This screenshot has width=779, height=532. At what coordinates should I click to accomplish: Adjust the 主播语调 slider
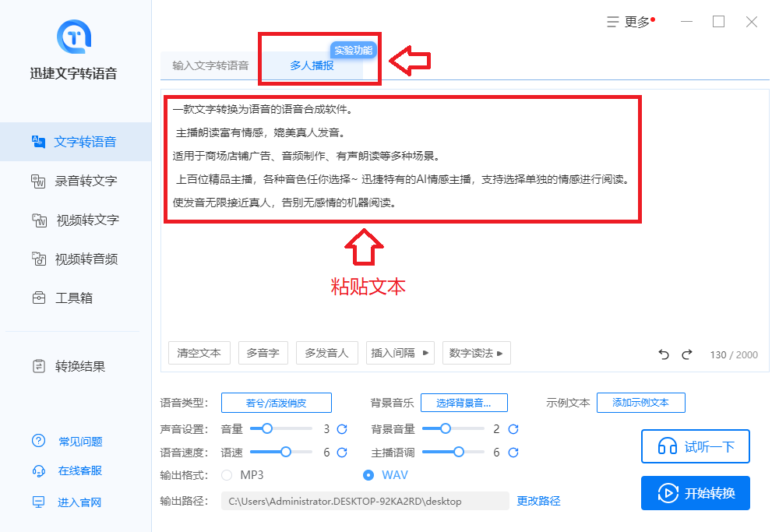[x=453, y=452]
